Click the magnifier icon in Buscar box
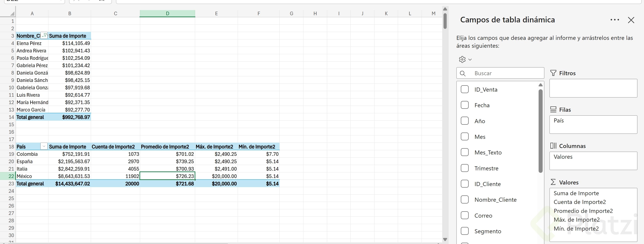Screen dimensions: 644x244 [463, 73]
